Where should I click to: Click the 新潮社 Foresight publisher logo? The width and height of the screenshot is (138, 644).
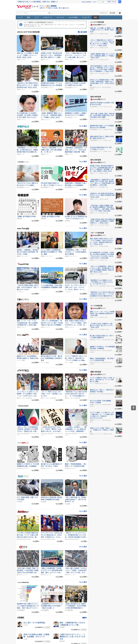(23, 229)
